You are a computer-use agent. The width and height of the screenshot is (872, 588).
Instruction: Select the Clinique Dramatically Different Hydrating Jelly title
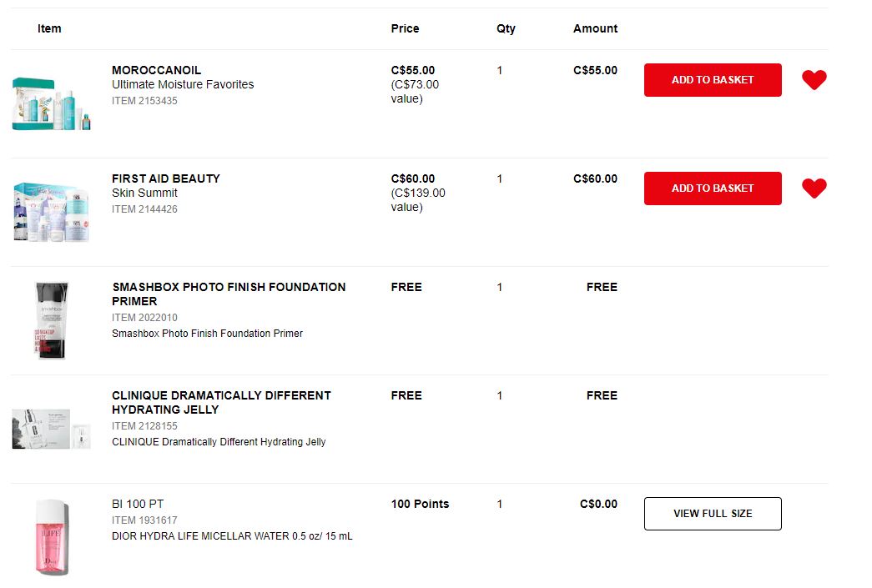[x=221, y=402]
